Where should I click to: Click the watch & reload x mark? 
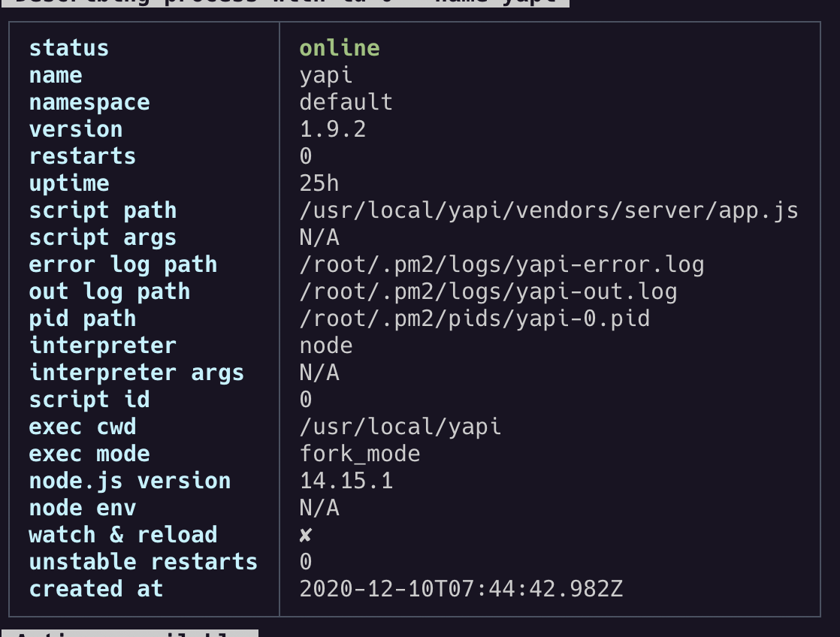pos(305,534)
